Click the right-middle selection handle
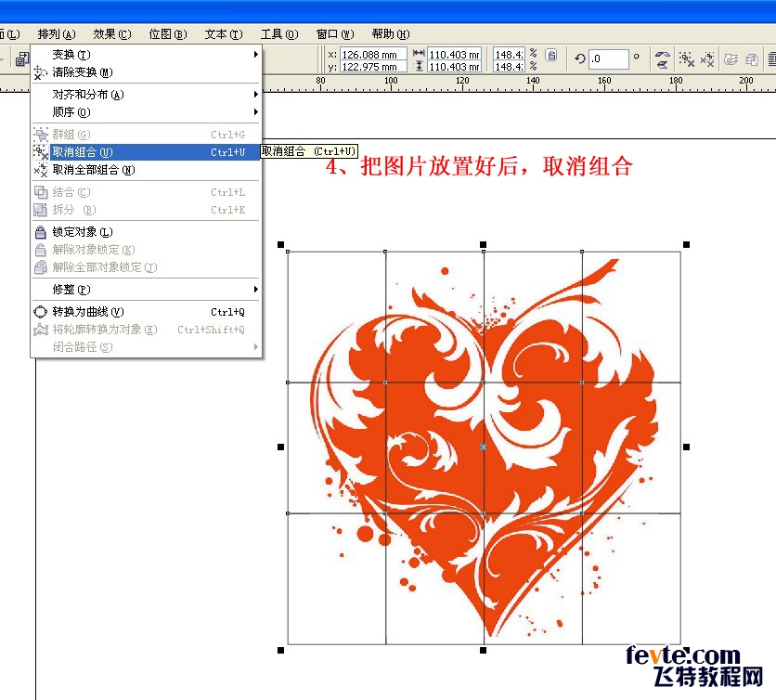Image resolution: width=776 pixels, height=700 pixels. [686, 447]
